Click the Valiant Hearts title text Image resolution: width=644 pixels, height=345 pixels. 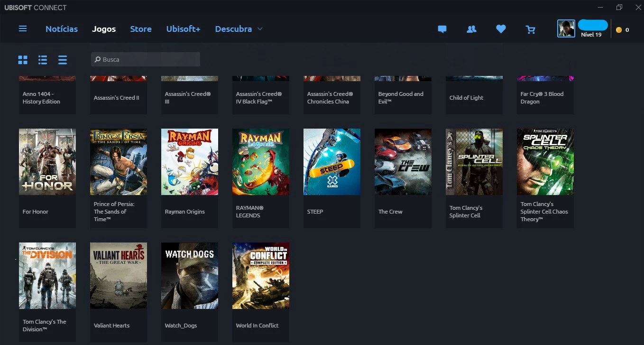[x=111, y=326]
